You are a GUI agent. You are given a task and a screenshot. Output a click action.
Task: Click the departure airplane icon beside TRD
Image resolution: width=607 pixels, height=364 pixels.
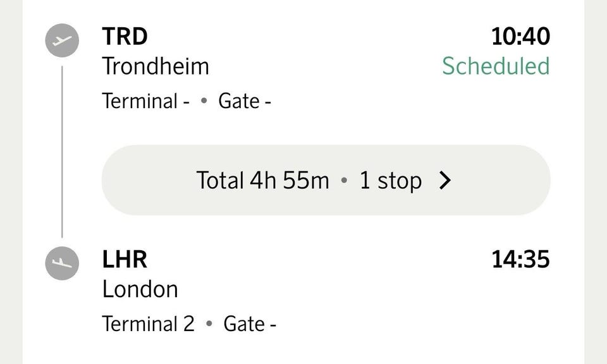(x=62, y=40)
